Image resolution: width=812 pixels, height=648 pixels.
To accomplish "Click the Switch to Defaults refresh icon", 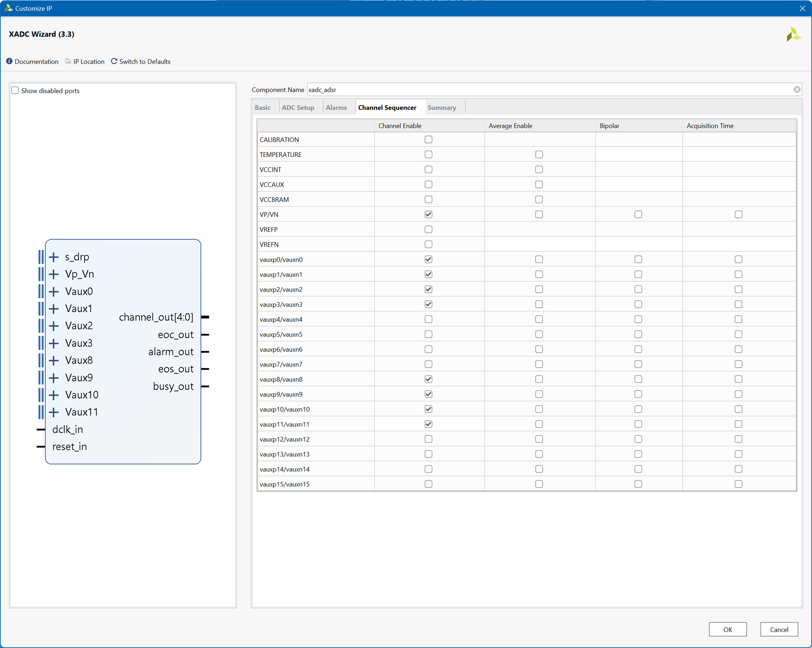I will [114, 61].
